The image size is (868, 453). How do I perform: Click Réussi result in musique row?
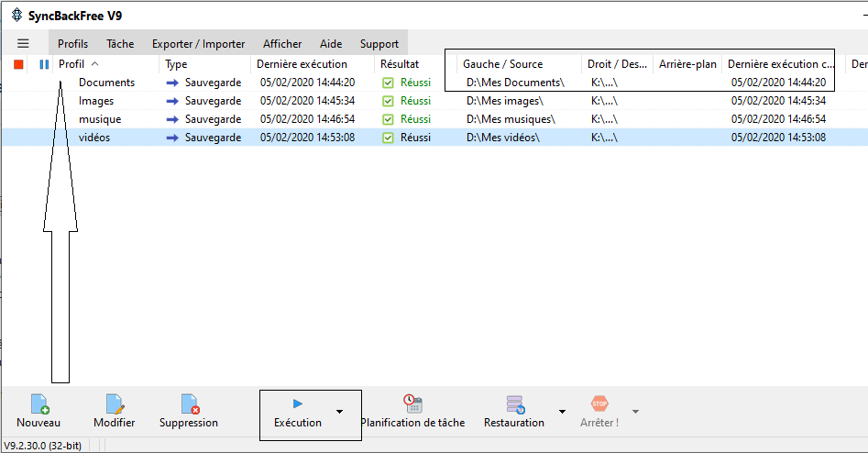tap(416, 119)
